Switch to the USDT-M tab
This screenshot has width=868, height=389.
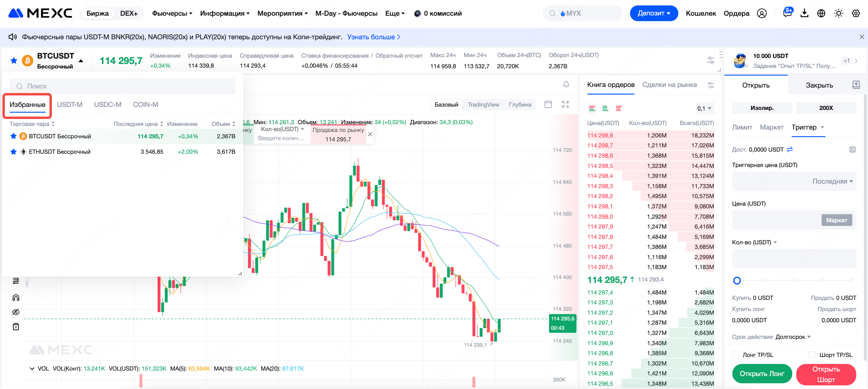pyautogui.click(x=69, y=104)
